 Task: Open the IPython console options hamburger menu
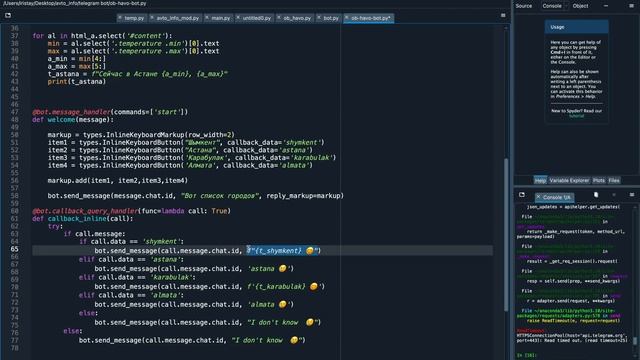(x=632, y=195)
